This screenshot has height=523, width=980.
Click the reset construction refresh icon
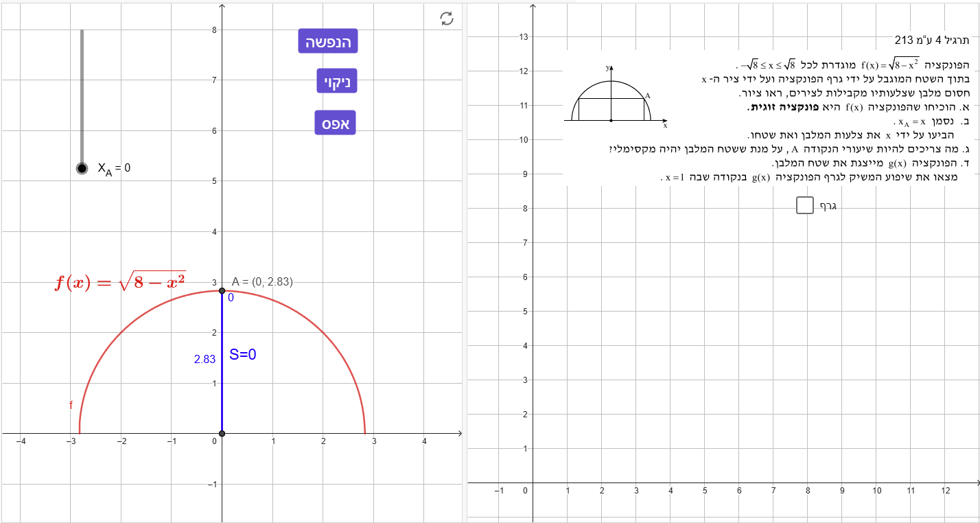point(447,19)
